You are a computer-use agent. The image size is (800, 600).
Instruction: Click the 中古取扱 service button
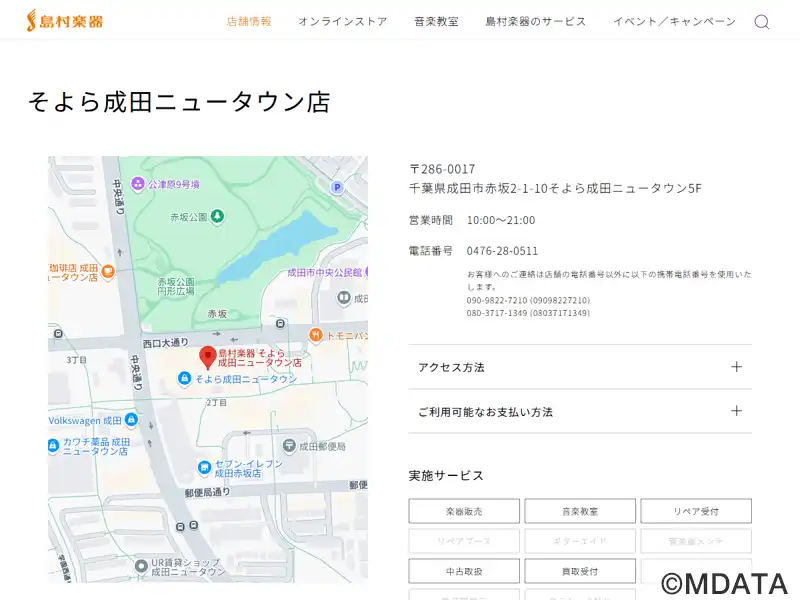pyautogui.click(x=464, y=571)
